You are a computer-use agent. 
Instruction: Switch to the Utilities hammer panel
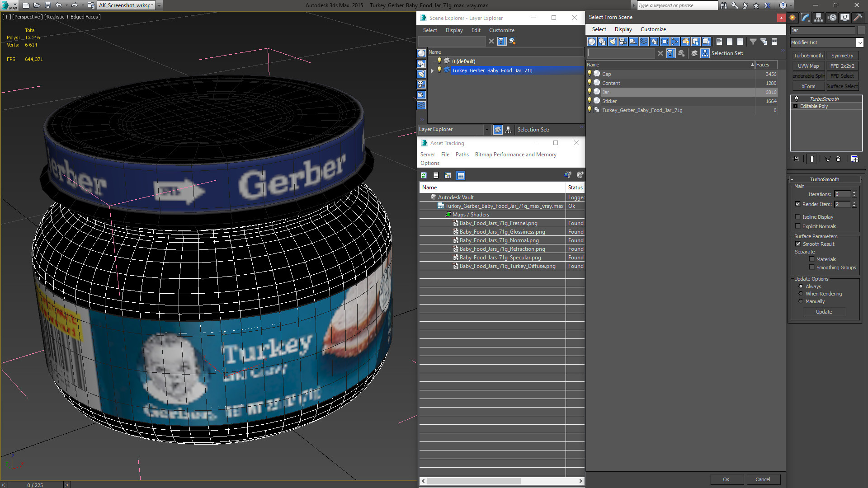coord(858,18)
